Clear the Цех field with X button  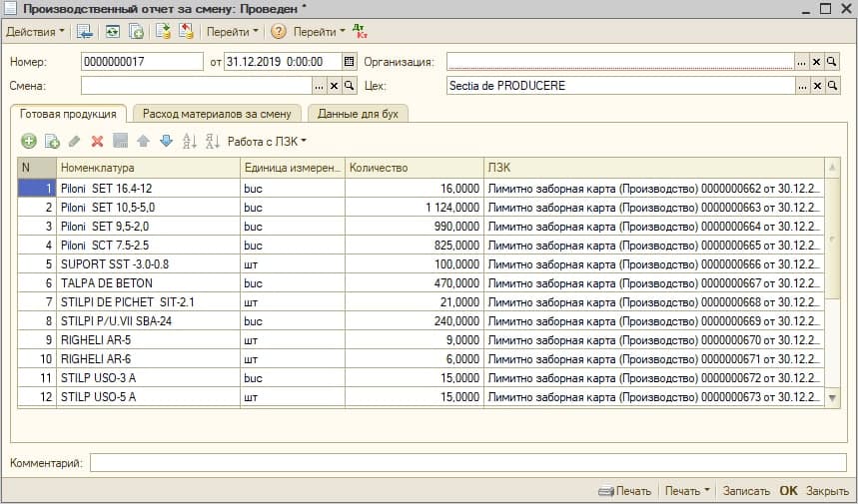click(x=817, y=86)
